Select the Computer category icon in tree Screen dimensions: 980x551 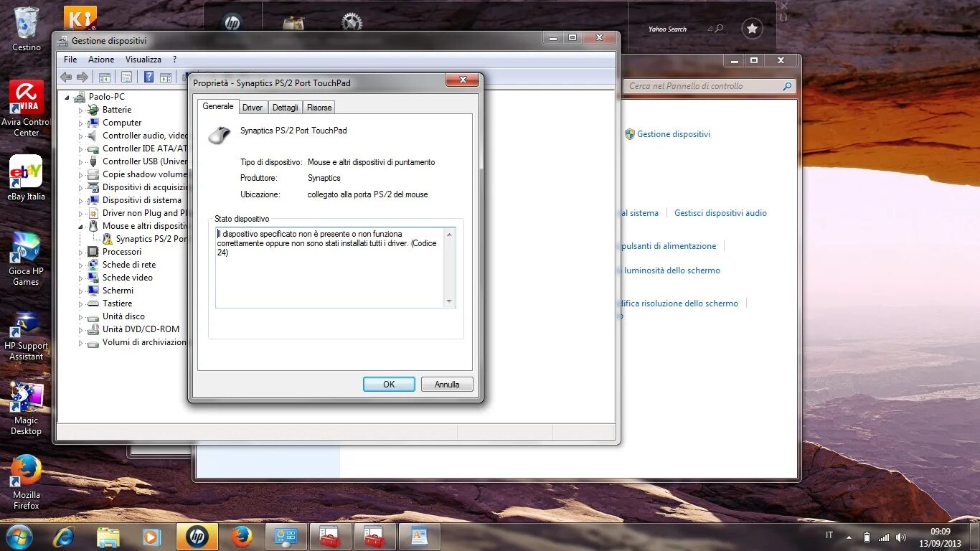(93, 123)
